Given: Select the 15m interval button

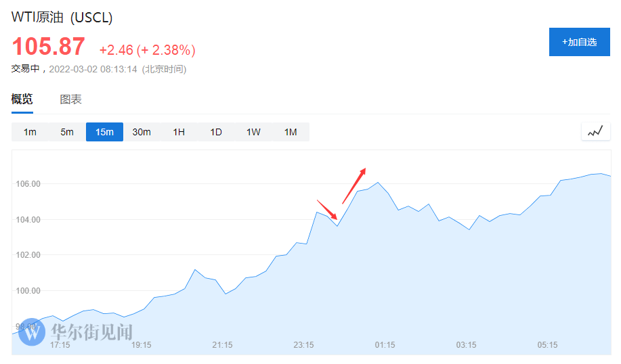Looking at the screenshot, I should pyautogui.click(x=104, y=132).
